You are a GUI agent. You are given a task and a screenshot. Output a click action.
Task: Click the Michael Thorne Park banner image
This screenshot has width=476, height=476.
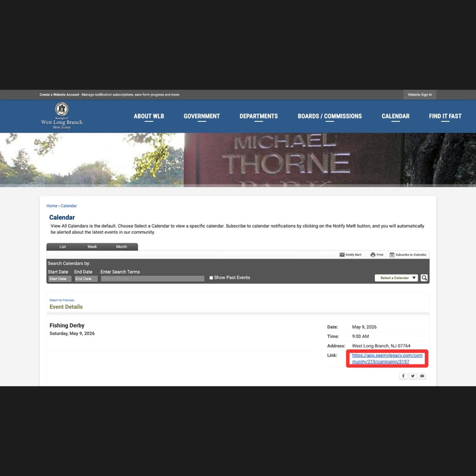click(238, 159)
